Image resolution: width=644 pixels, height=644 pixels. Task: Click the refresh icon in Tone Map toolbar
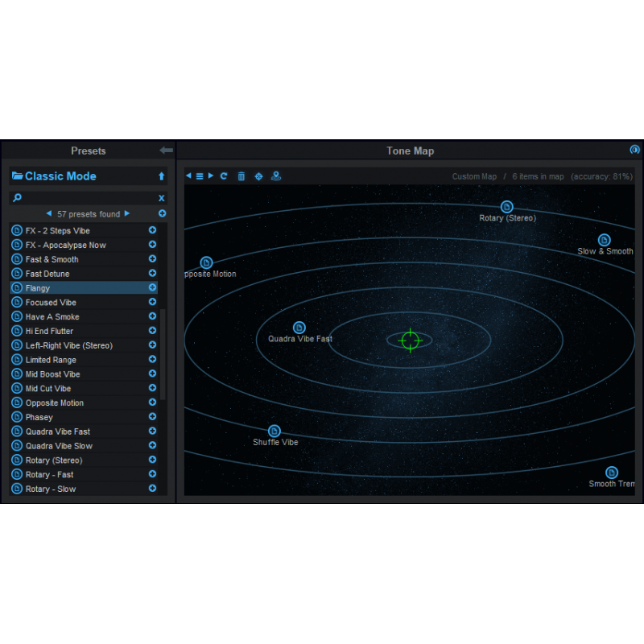pyautogui.click(x=224, y=176)
